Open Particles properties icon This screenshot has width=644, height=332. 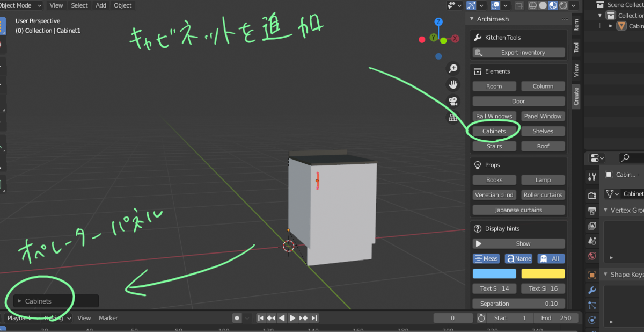click(x=592, y=305)
